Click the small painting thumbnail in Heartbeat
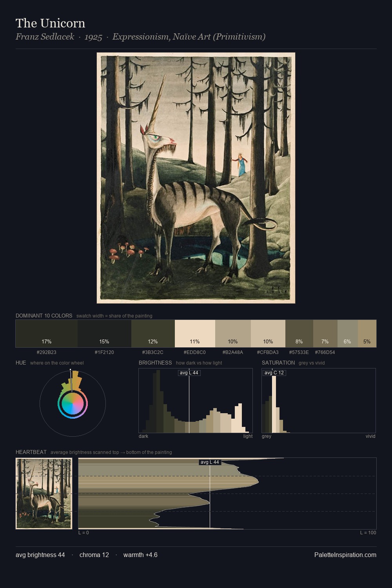Image resolution: width=392 pixels, height=588 pixels. click(44, 494)
